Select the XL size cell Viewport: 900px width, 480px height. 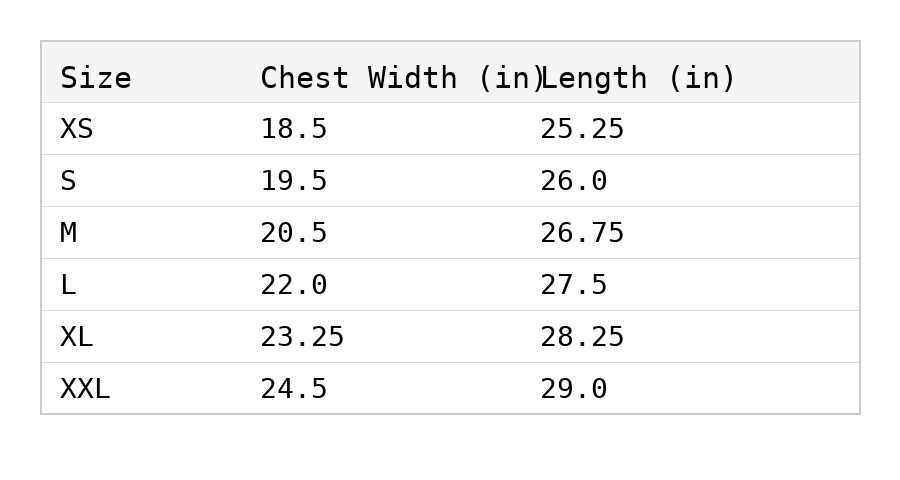click(77, 338)
